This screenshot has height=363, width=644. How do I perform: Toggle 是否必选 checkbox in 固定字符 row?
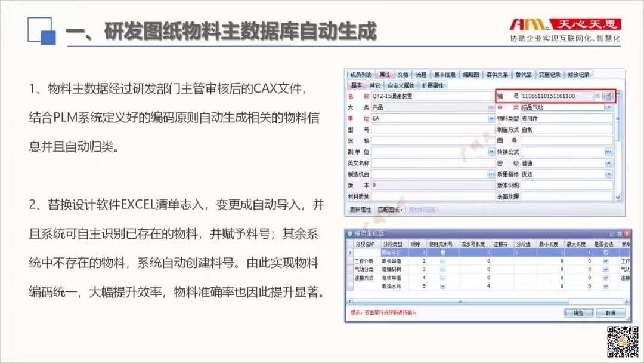(x=606, y=253)
